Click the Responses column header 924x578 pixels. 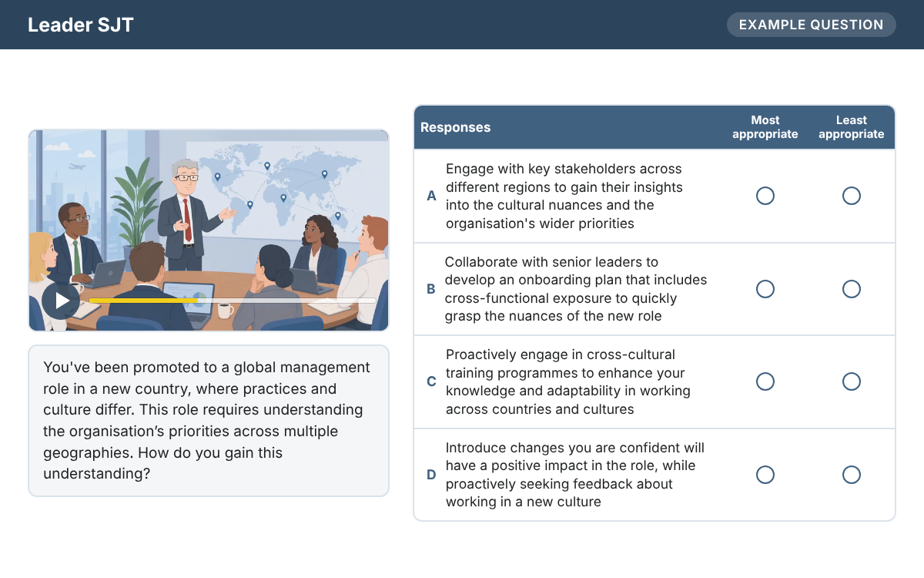click(456, 127)
